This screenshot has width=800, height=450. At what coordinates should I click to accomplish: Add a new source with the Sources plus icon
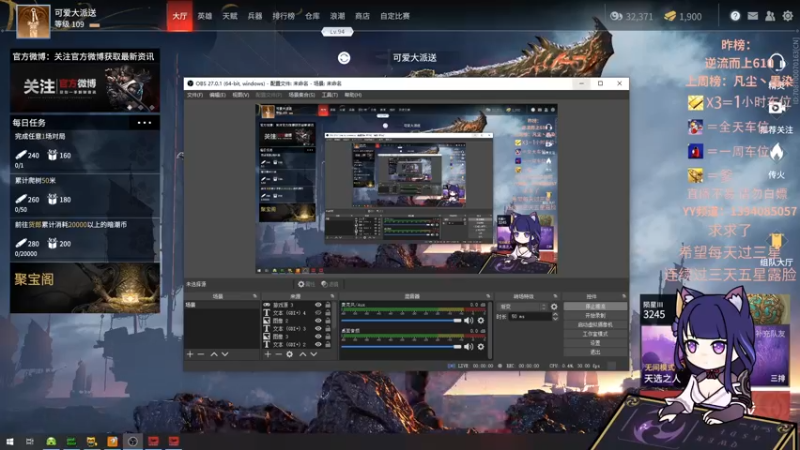(x=267, y=354)
